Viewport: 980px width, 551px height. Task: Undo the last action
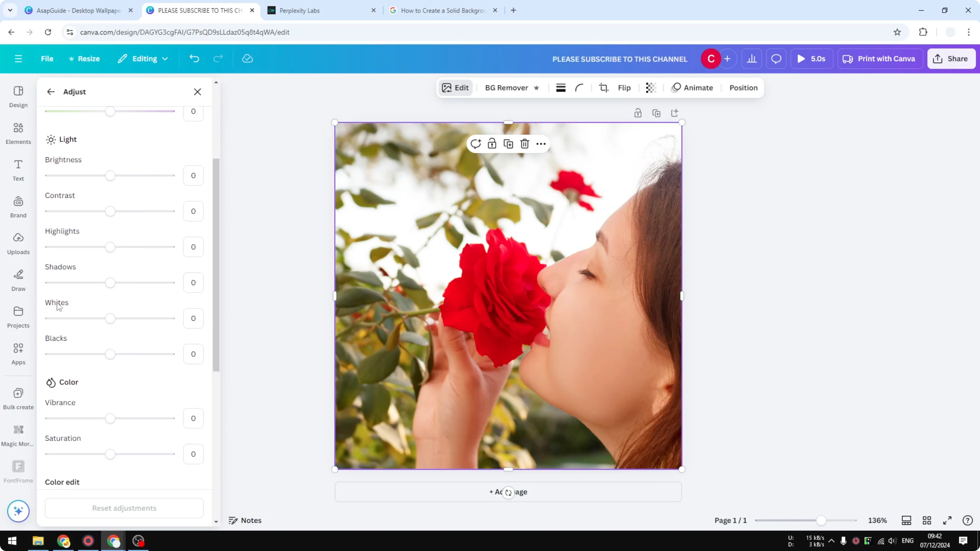(x=194, y=58)
